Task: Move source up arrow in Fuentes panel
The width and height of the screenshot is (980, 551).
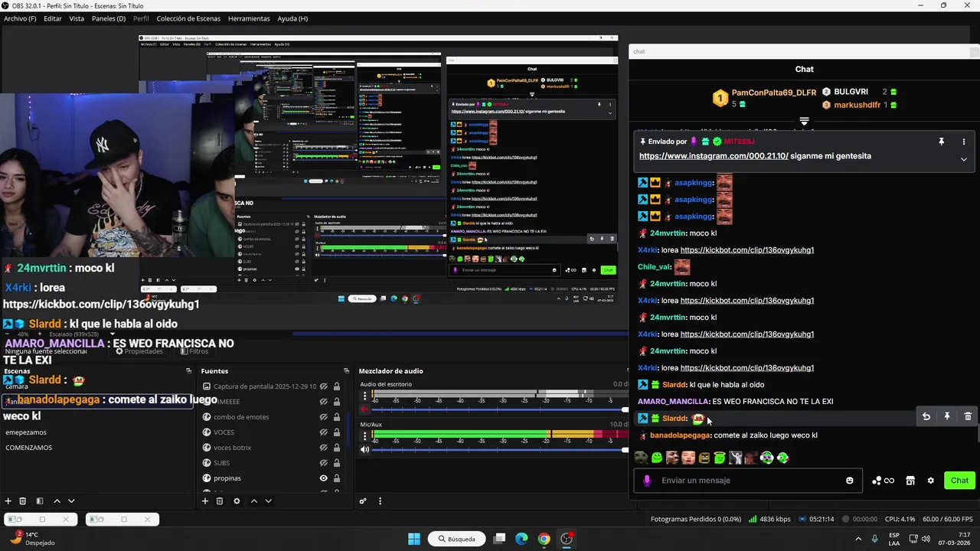Action: point(254,501)
